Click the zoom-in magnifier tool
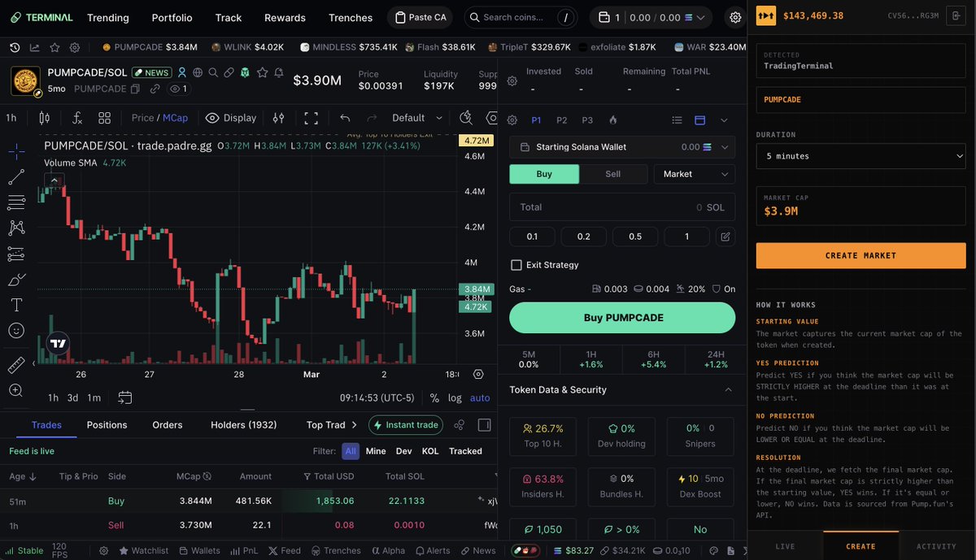This screenshot has height=560, width=976. tap(16, 390)
